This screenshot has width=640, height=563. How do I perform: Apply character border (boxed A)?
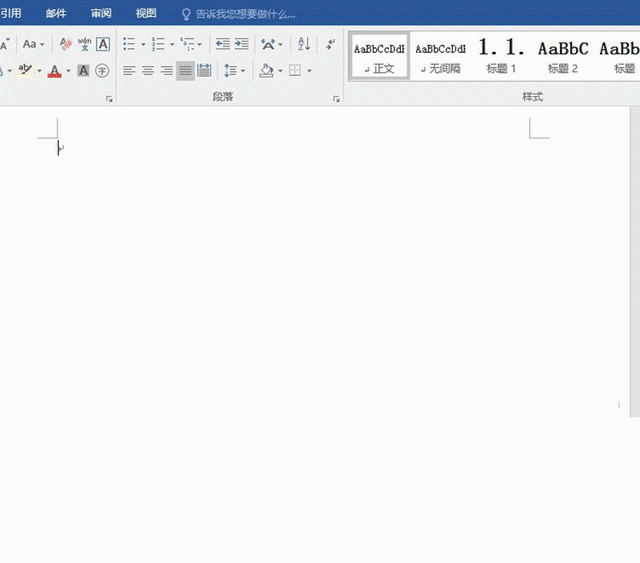tap(103, 44)
